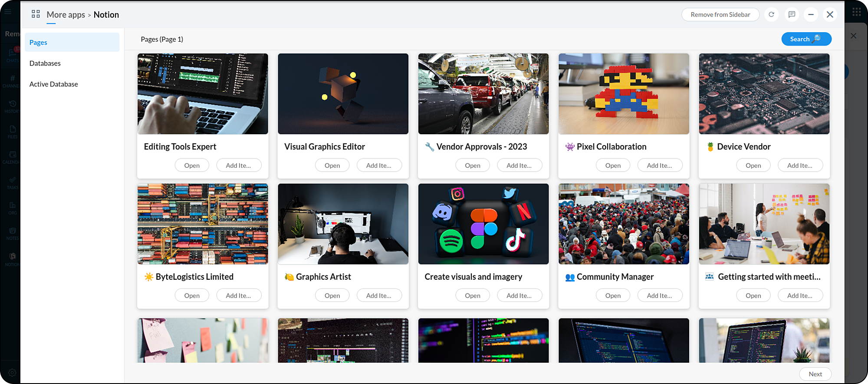Image resolution: width=868 pixels, height=384 pixels.
Task: Click the Device Vendor circuit board thumbnail
Action: 764,94
